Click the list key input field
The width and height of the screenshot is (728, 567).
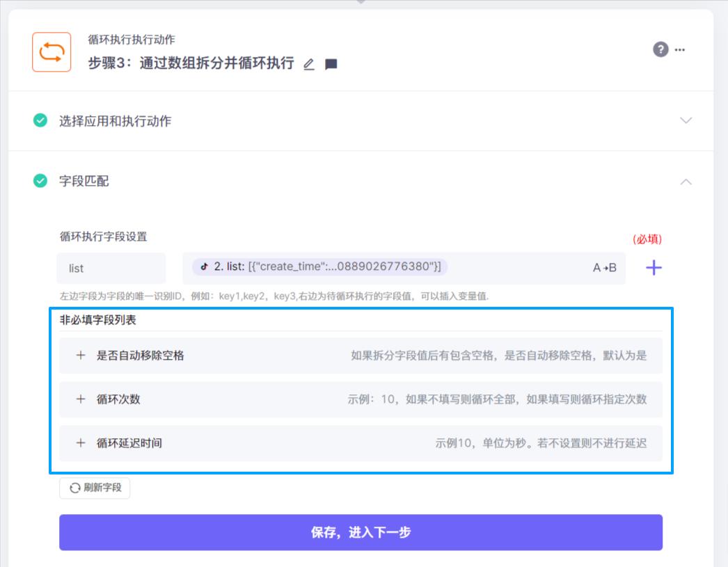pyautogui.click(x=111, y=268)
